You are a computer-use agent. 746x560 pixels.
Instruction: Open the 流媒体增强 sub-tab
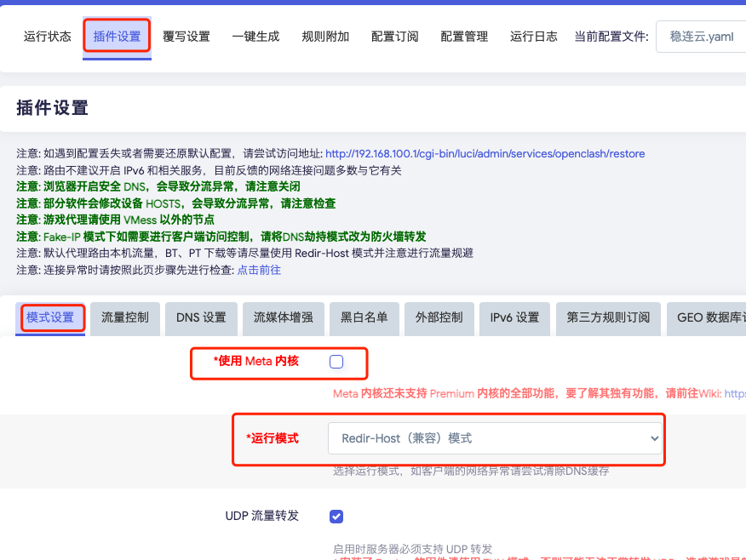283,317
